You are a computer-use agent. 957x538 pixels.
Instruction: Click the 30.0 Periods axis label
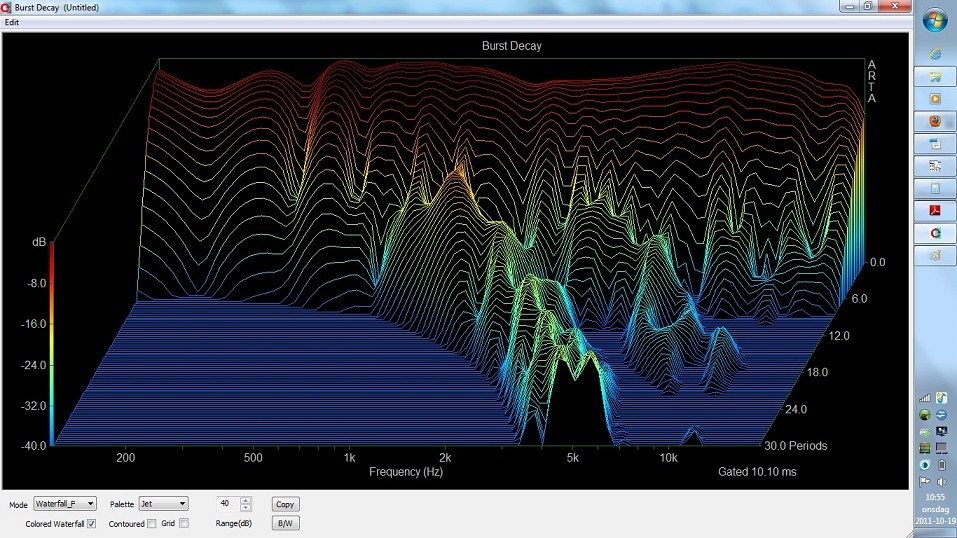click(x=796, y=445)
